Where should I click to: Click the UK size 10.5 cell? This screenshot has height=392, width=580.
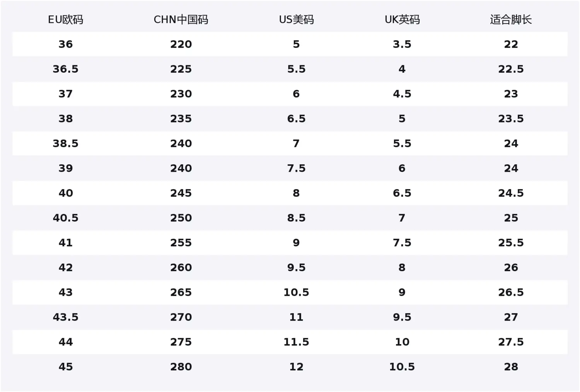click(402, 366)
